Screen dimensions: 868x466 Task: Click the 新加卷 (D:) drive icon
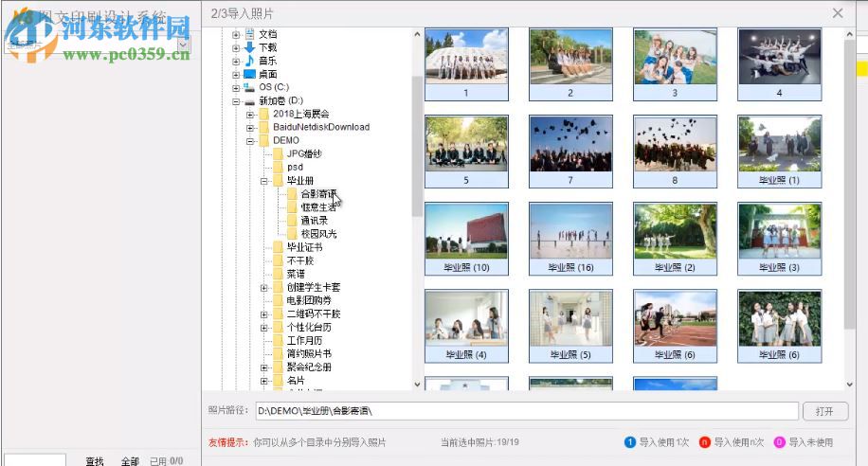click(x=249, y=101)
